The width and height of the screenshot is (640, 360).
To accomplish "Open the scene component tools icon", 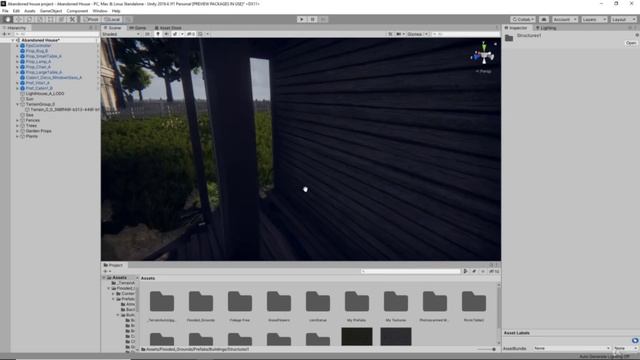I will [390, 34].
